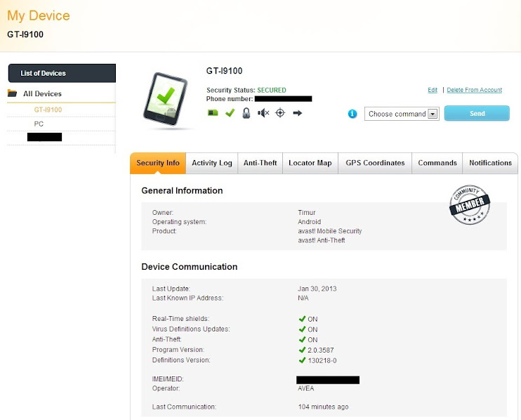Switch to the Security Info tab
The width and height of the screenshot is (521, 420).
[158, 163]
